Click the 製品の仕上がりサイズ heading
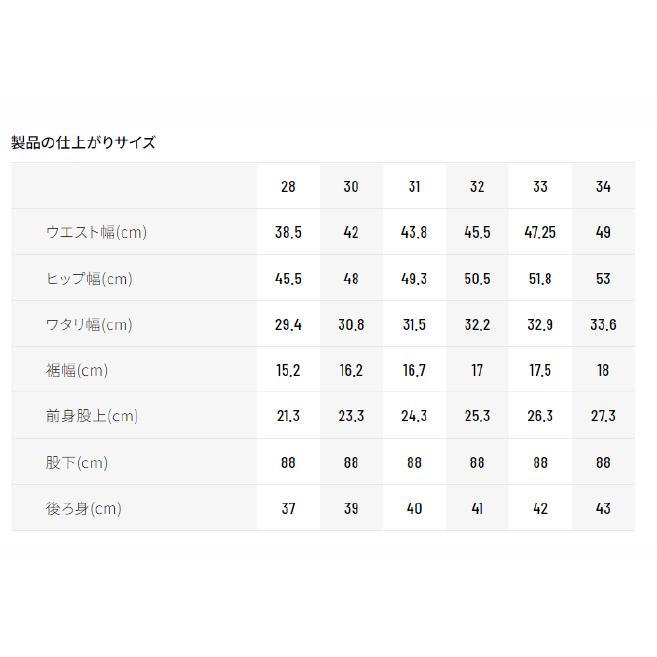This screenshot has width=657, height=657. pos(83,143)
